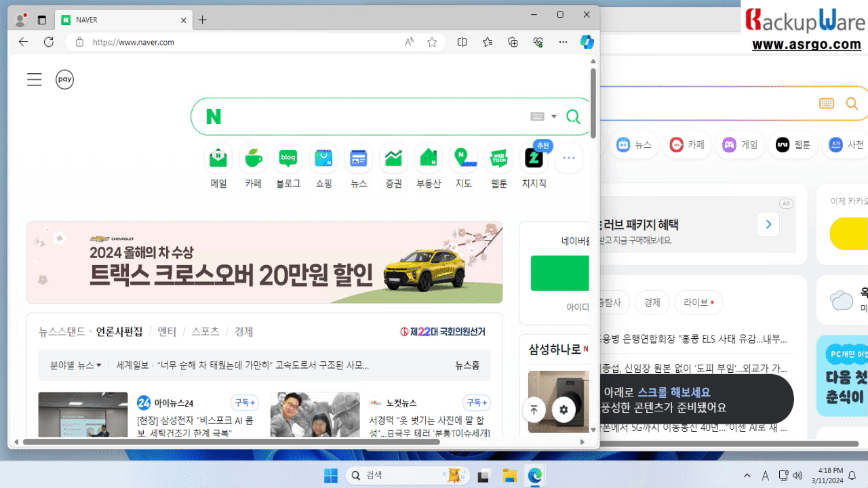The width and height of the screenshot is (868, 488).
Task: Select the 뉴스스탠드 tab
Action: point(62,331)
